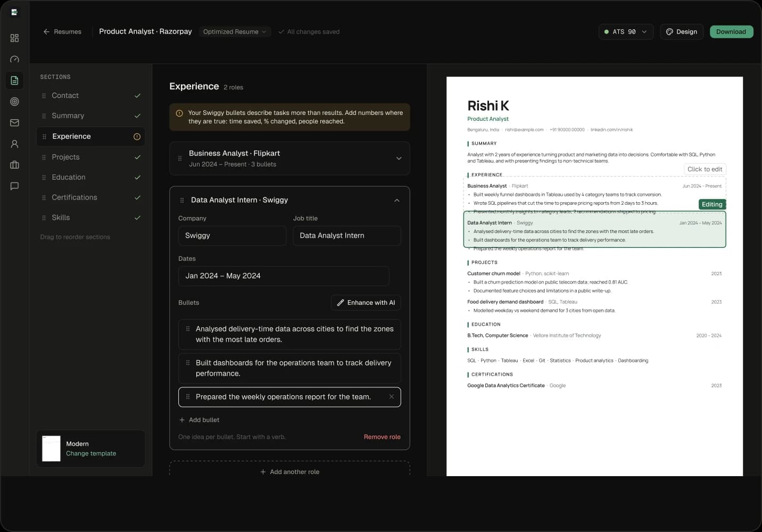The width and height of the screenshot is (762, 532).
Task: Open the mail envelope icon in sidebar
Action: click(14, 123)
